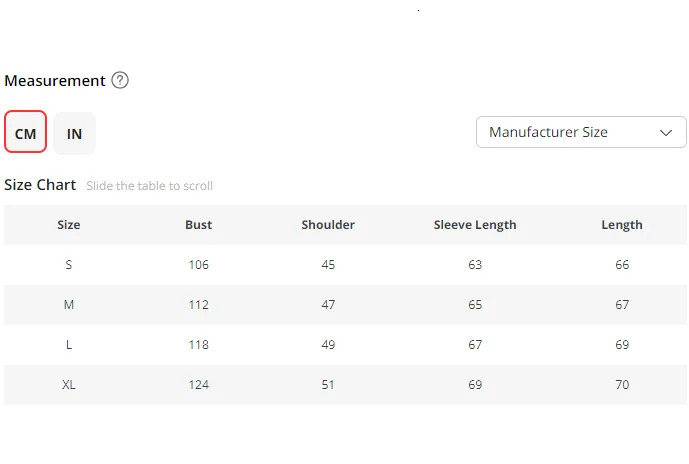Switch measurement units to CM
Viewport: 689px width, 464px height.
coord(25,133)
